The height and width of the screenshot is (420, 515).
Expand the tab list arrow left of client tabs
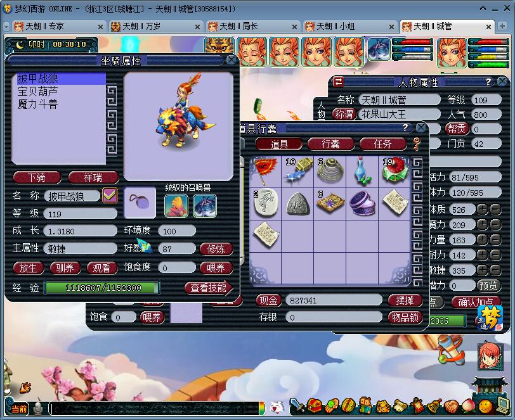point(6,27)
